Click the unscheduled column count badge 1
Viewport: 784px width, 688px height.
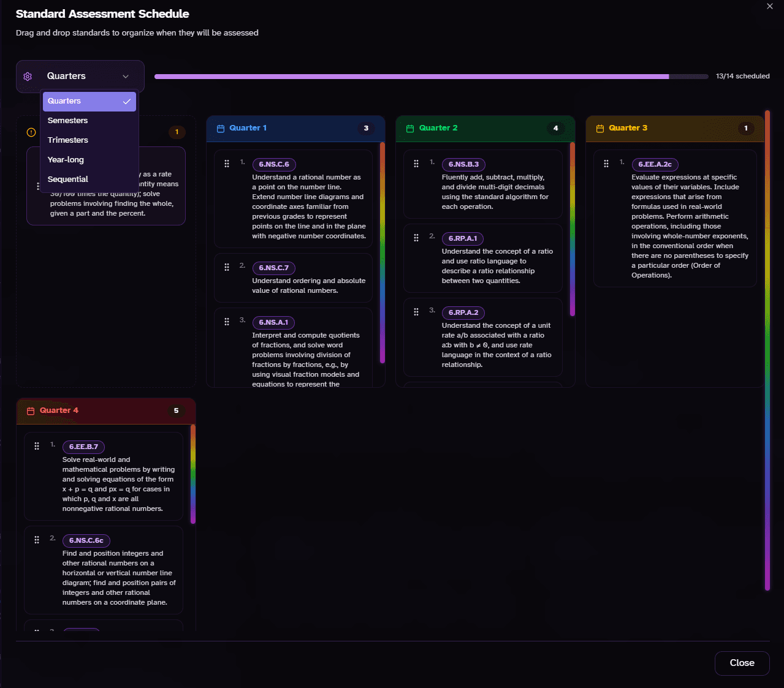coord(177,132)
